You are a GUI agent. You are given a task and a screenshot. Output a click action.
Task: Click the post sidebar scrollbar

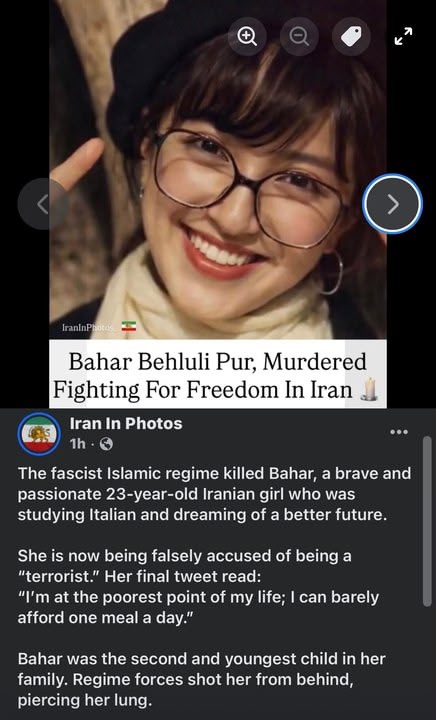[x=427, y=522]
